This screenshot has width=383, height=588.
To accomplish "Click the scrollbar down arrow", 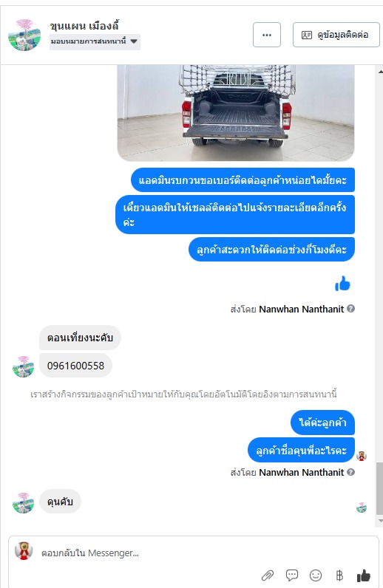I will click(x=380, y=521).
